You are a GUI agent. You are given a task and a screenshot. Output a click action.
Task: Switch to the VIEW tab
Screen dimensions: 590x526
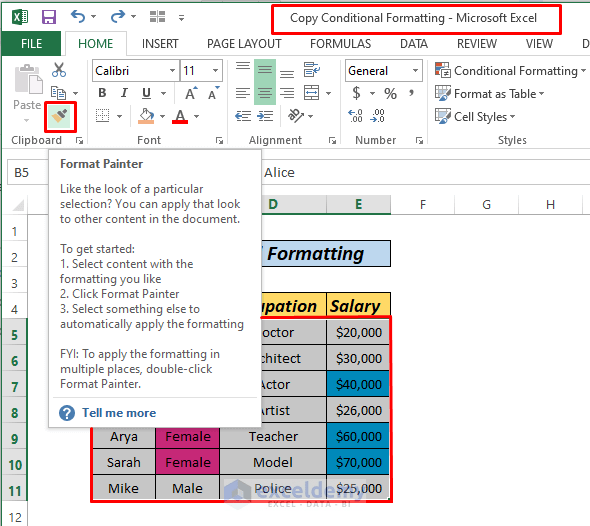pyautogui.click(x=539, y=44)
